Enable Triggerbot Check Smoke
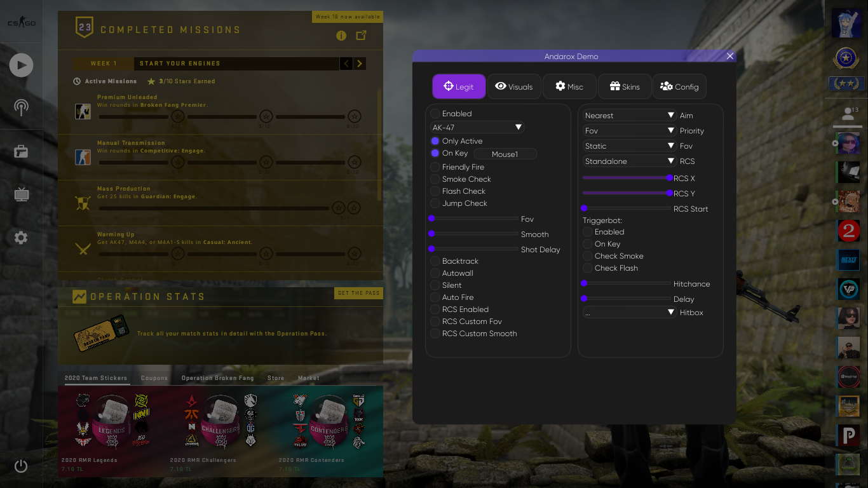The image size is (868, 488). [x=588, y=256]
